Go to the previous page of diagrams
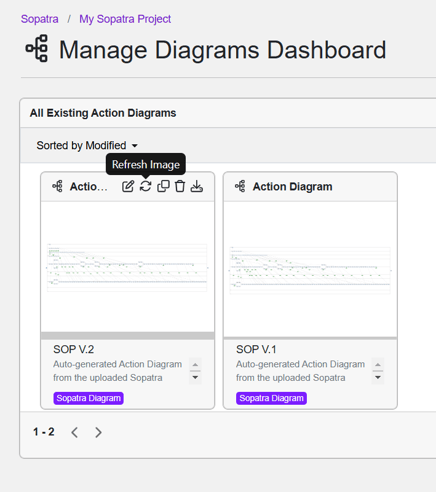Image resolution: width=436 pixels, height=492 pixels. (x=75, y=432)
